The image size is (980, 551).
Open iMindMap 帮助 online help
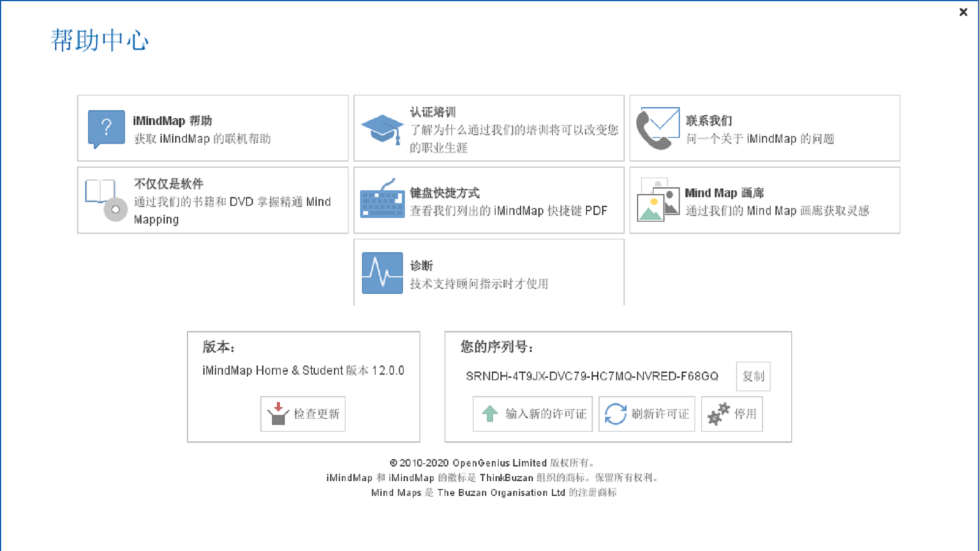pyautogui.click(x=107, y=128)
